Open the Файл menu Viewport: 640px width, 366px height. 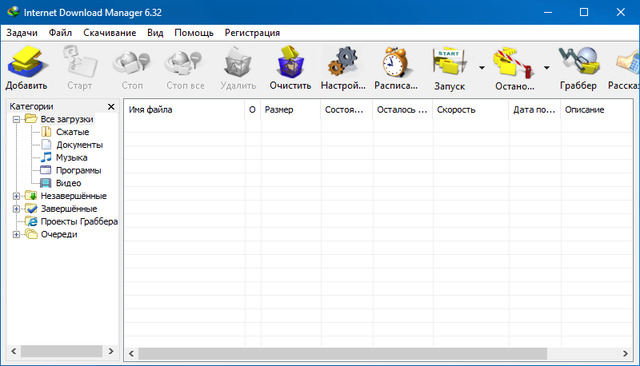pyautogui.click(x=60, y=33)
